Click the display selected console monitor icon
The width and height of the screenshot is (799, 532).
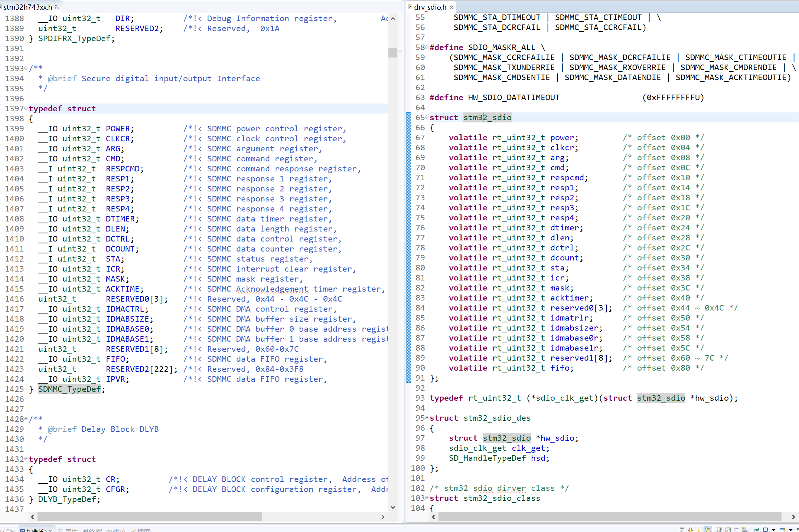click(x=765, y=530)
